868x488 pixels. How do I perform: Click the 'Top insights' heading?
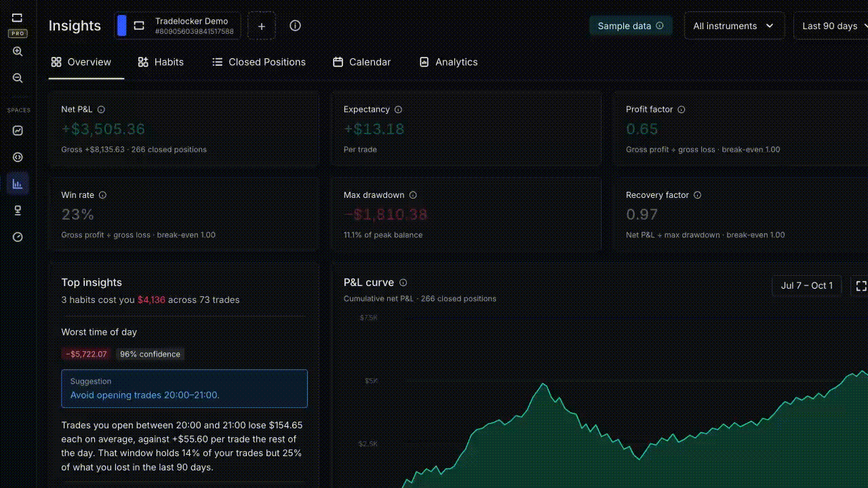(x=92, y=283)
